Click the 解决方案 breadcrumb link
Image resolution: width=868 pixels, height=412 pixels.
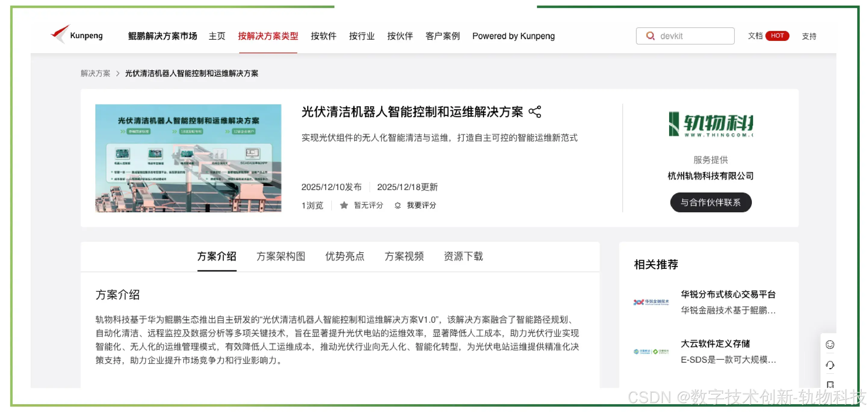[95, 73]
